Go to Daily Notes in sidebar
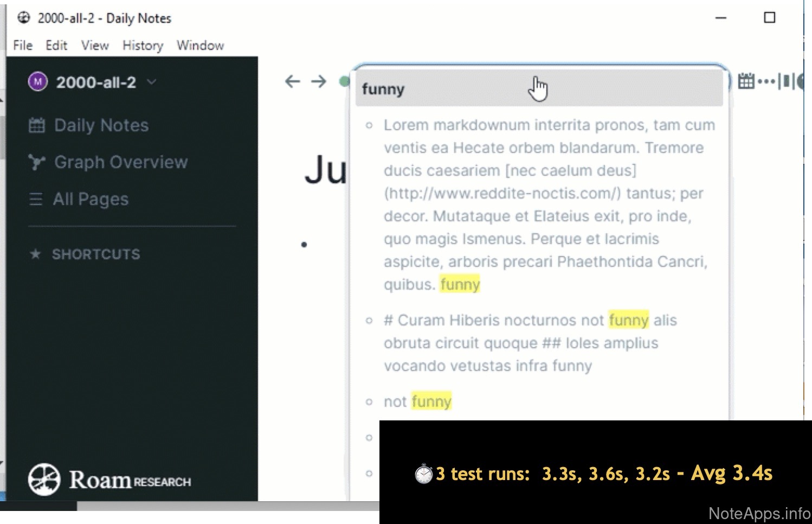812x524 pixels. click(101, 125)
